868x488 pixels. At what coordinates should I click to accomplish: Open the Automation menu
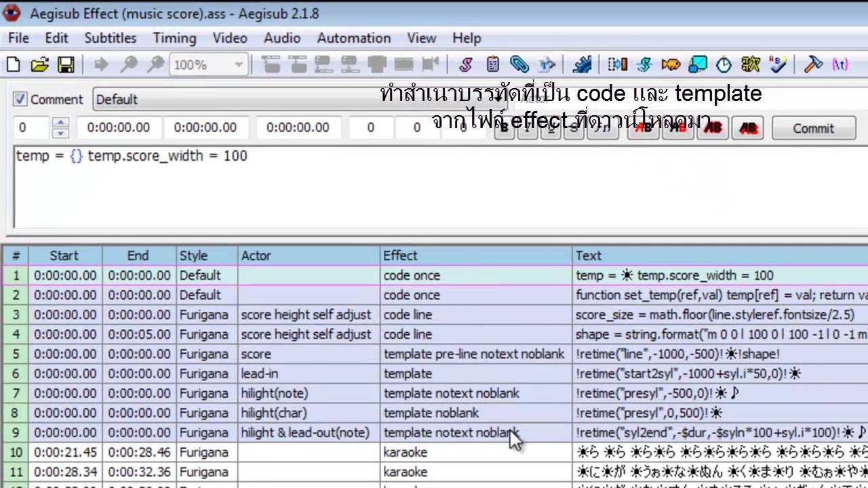click(x=354, y=38)
